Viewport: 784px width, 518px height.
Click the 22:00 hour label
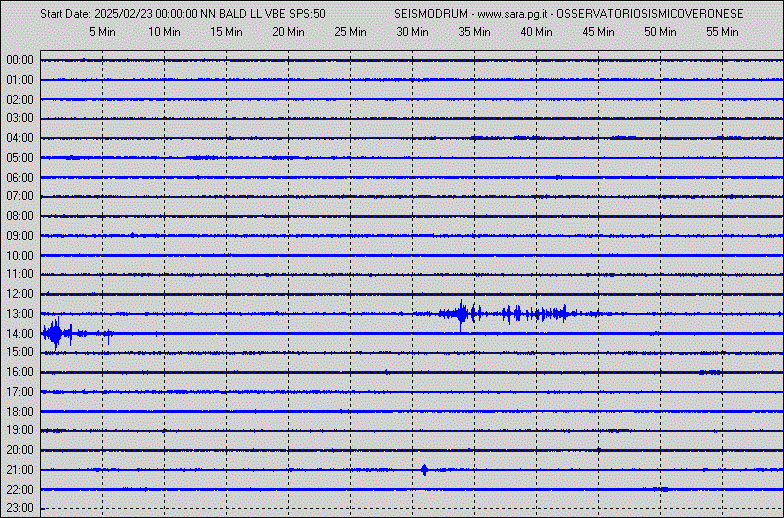[20, 490]
